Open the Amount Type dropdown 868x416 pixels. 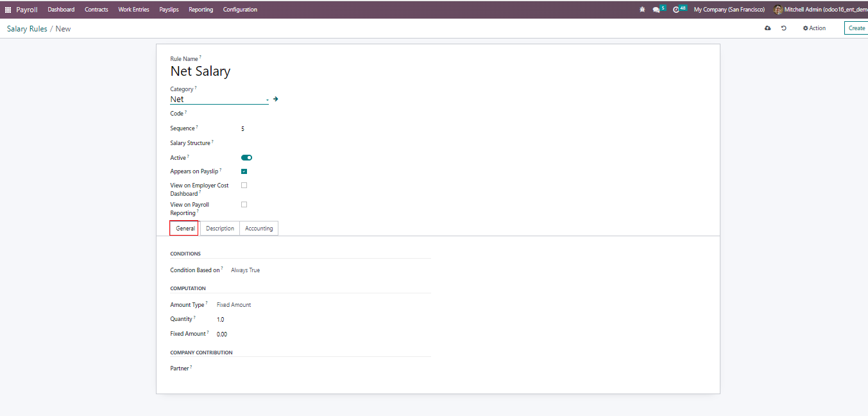pyautogui.click(x=234, y=305)
